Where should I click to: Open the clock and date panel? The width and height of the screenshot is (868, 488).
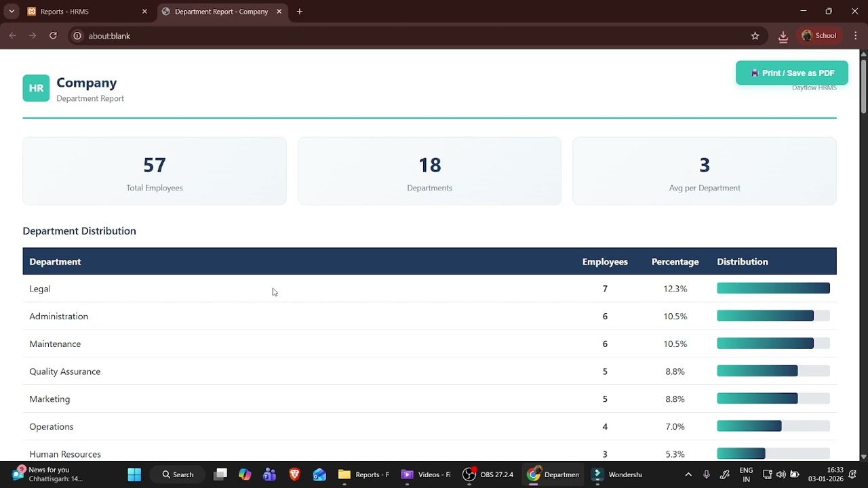(x=825, y=474)
